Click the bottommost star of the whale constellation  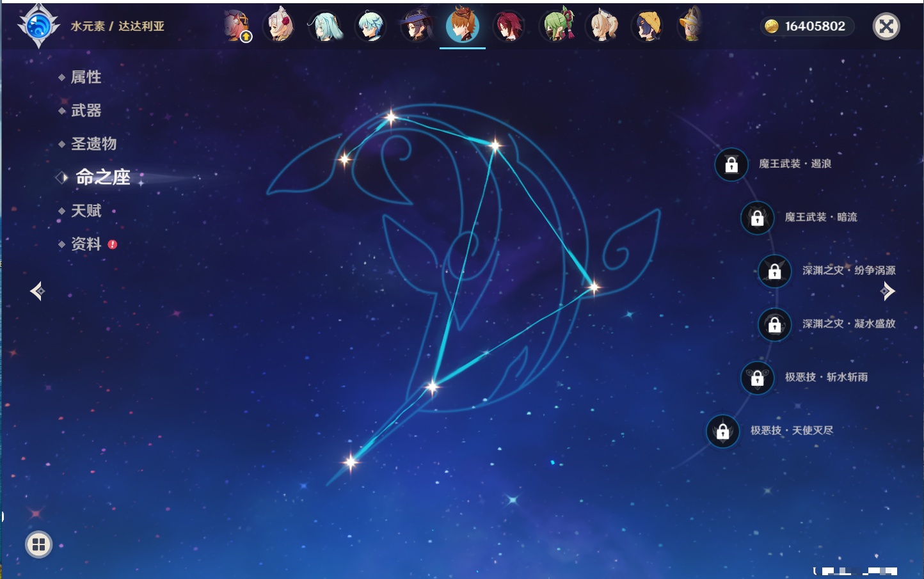(x=351, y=462)
